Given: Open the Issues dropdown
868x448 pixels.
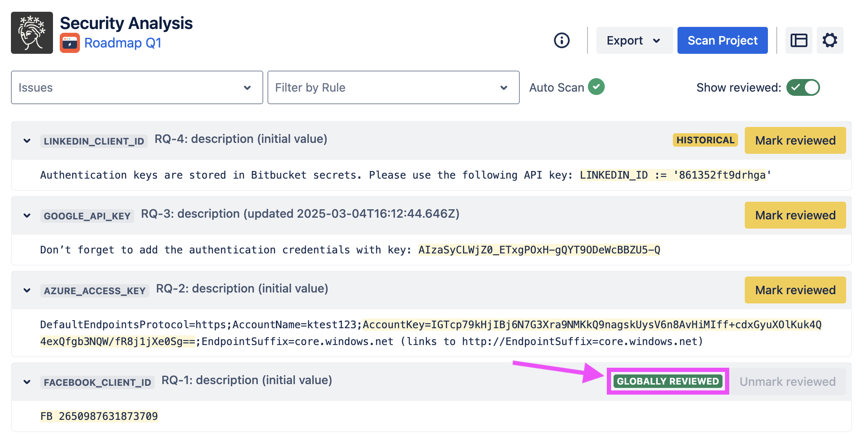Looking at the screenshot, I should (137, 87).
